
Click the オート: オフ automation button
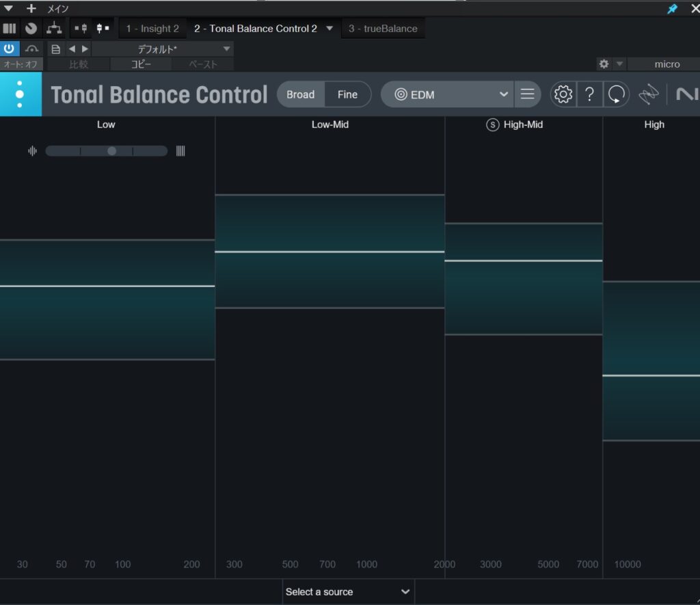click(21, 64)
